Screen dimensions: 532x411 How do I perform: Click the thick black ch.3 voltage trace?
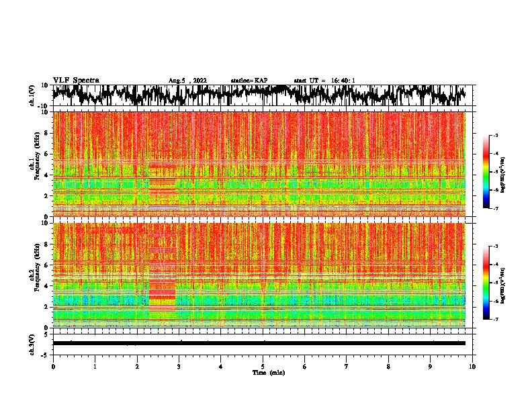pyautogui.click(x=259, y=343)
